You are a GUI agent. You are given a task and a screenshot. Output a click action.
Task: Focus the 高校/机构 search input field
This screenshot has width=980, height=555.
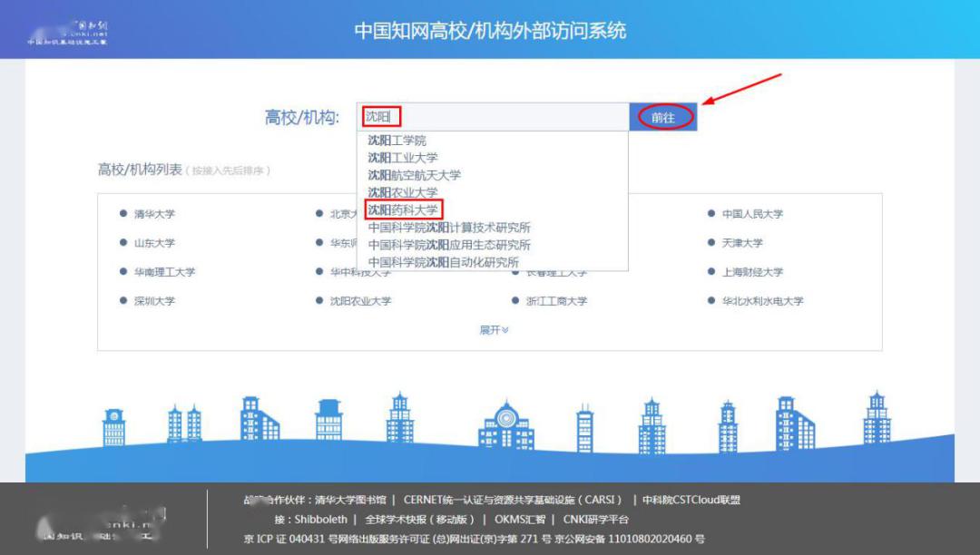pos(493,117)
